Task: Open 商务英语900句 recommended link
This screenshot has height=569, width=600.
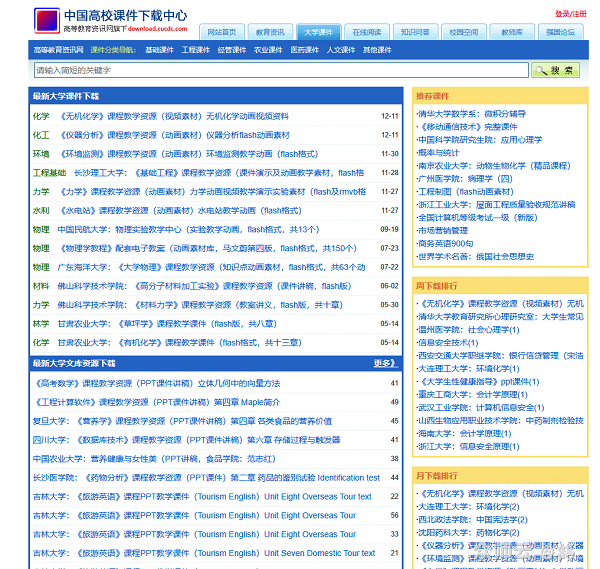Action: point(447,243)
